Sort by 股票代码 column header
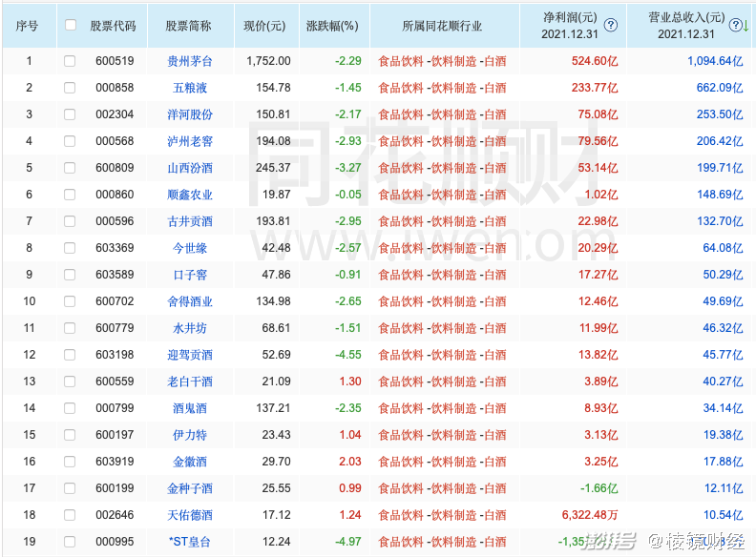756x557 pixels. click(114, 26)
